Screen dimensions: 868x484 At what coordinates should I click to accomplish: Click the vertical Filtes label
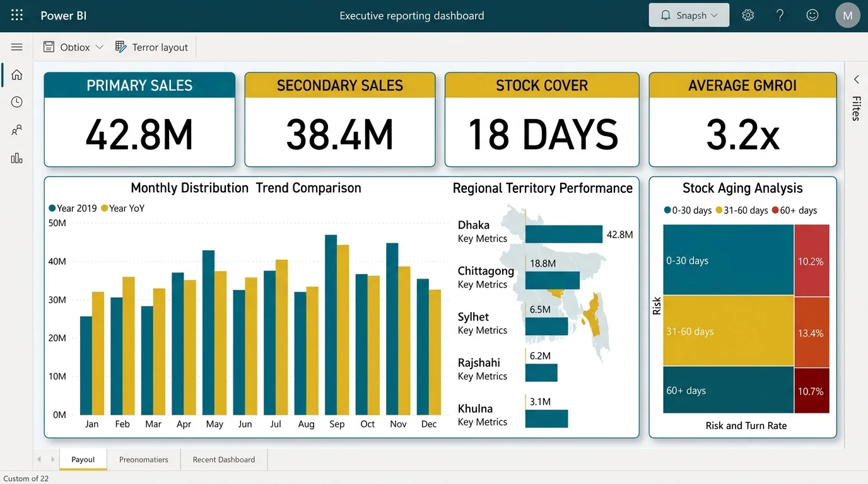tap(856, 108)
